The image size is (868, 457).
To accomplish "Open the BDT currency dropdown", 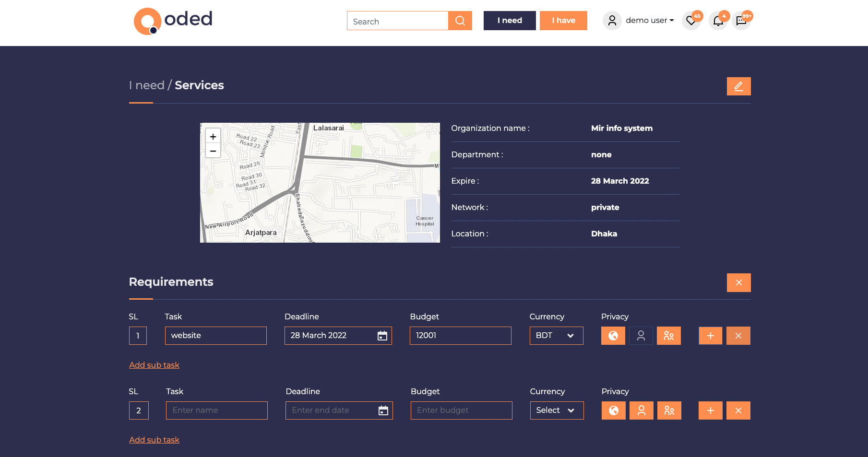I will pos(556,336).
